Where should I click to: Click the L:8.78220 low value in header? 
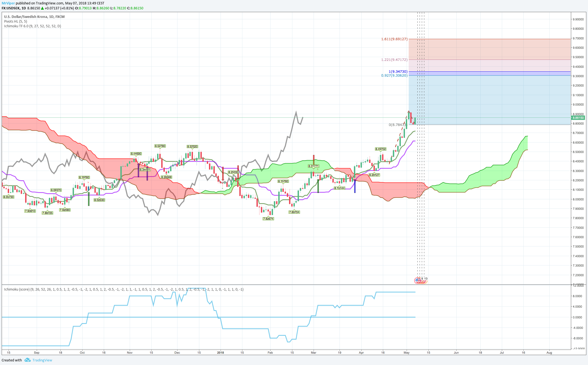tap(118, 8)
